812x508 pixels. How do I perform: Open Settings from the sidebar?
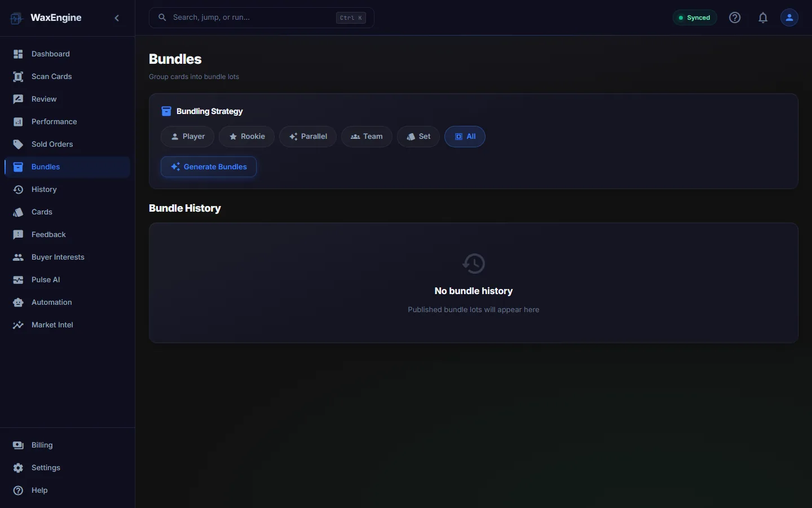tap(67, 468)
